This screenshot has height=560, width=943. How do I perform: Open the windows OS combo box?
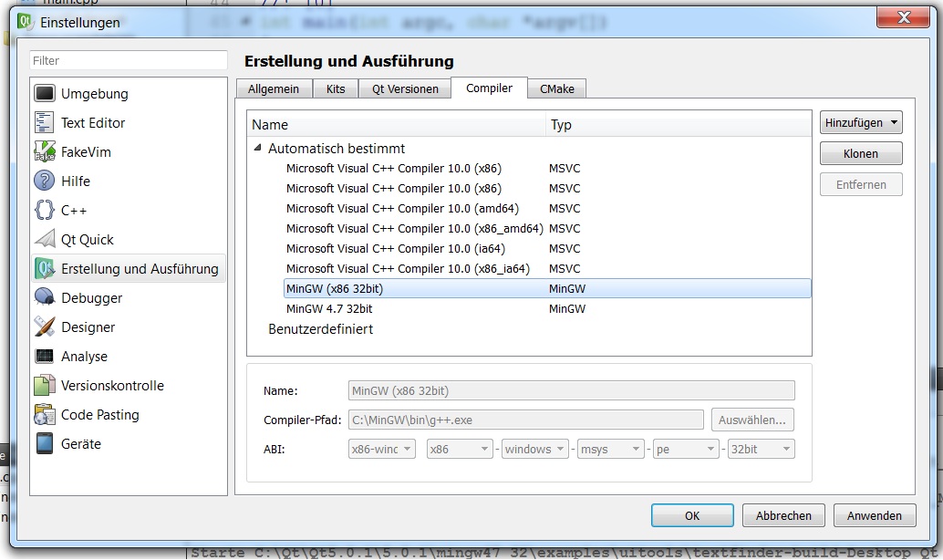click(x=535, y=449)
